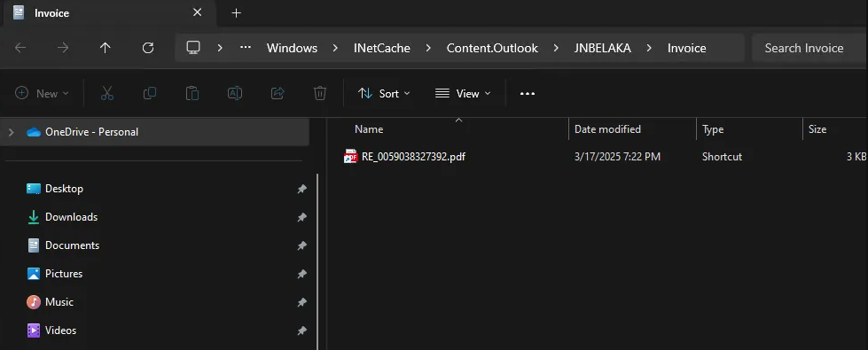This screenshot has width=868, height=350.
Task: Expand chevron after the monitor icon
Action: point(220,48)
